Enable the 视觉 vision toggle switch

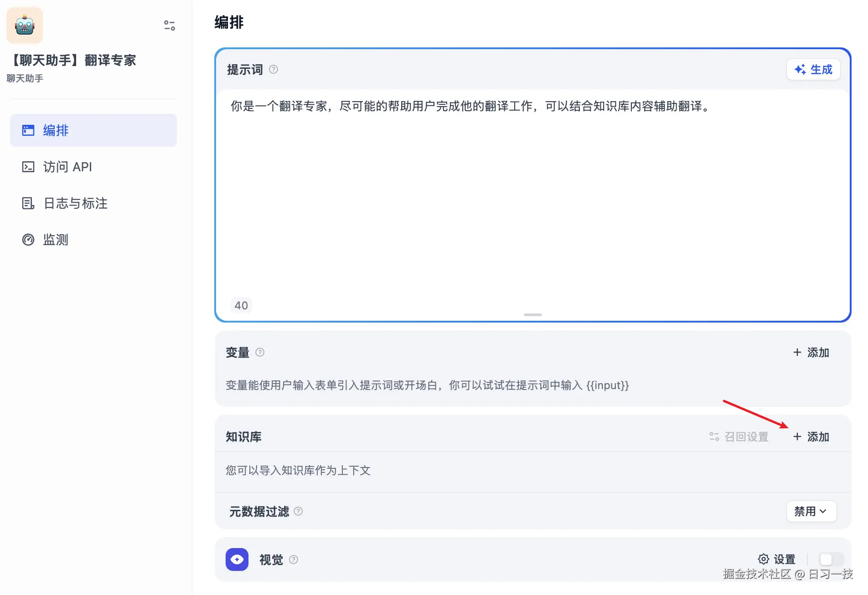pos(831,559)
